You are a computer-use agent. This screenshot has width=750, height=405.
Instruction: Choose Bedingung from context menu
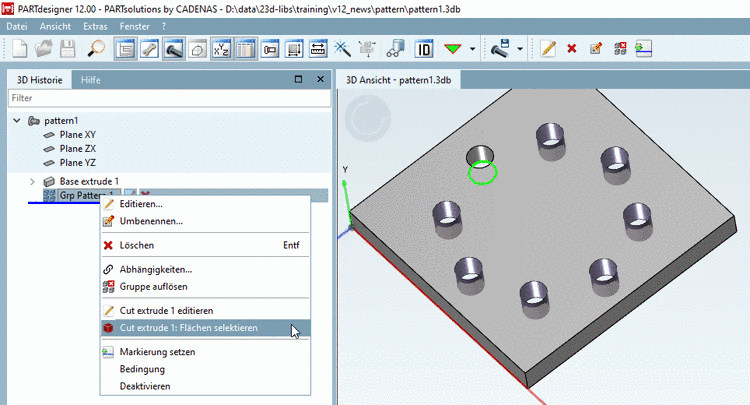click(205, 369)
